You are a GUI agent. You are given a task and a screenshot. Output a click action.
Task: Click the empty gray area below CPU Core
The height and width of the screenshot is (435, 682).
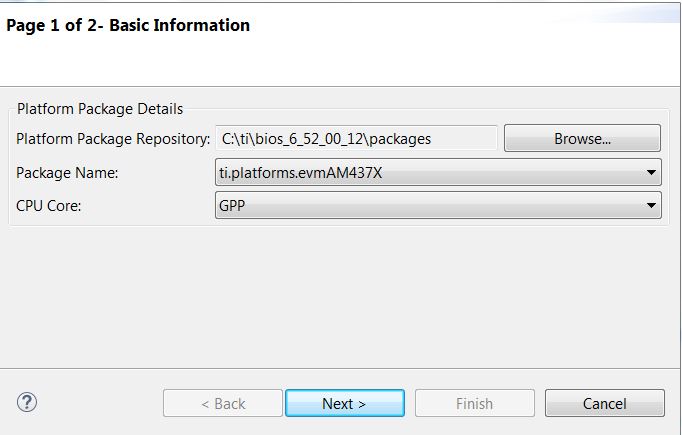340,290
